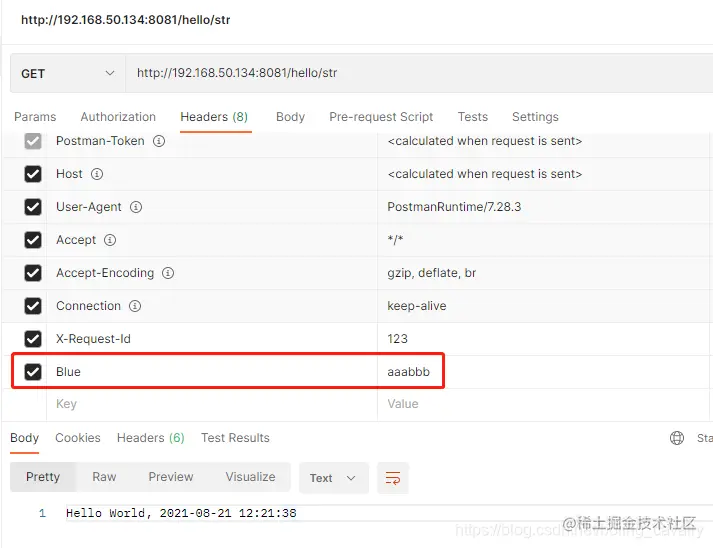This screenshot has height=548, width=713.
Task: Click info icon next to Accept header
Action: pyautogui.click(x=110, y=240)
